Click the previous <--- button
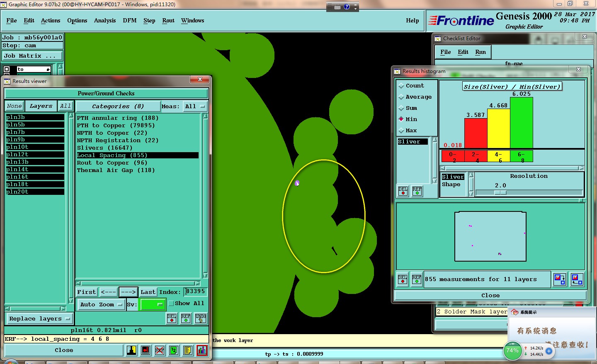The image size is (597, 364). [x=109, y=292]
